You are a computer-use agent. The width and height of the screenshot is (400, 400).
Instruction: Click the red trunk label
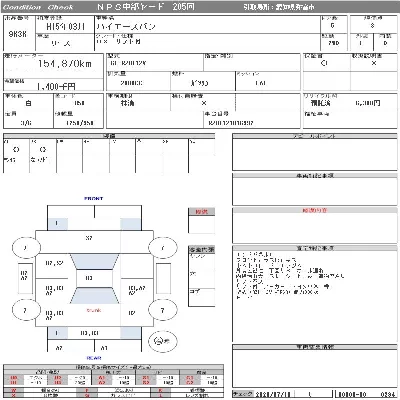(94, 310)
